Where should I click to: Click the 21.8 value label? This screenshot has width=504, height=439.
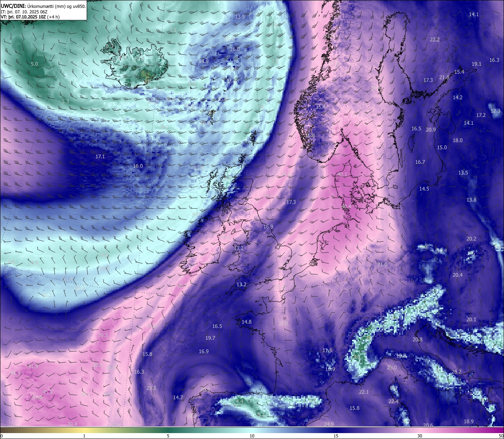pos(444,77)
